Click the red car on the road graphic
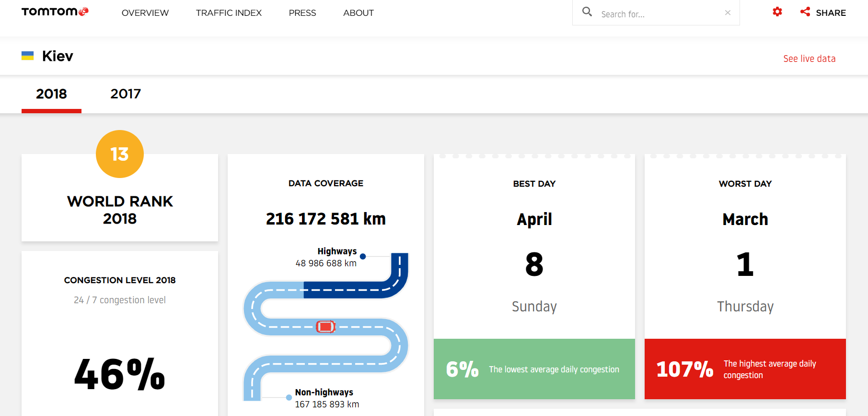Viewport: 868px width, 416px height. coord(326,327)
